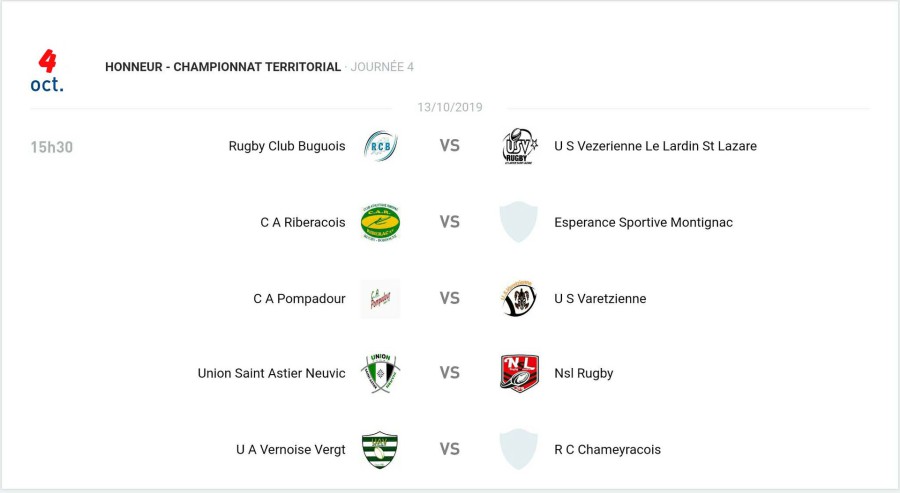
Task: Click the US Vezerienne team crest
Action: click(519, 146)
